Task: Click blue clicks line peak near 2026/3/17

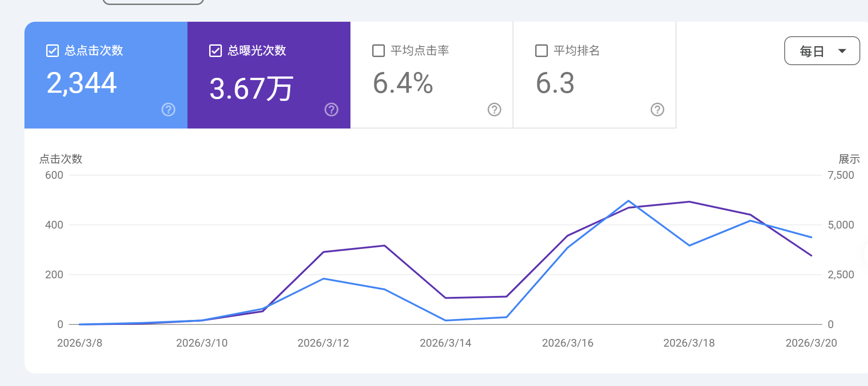Action: tap(628, 201)
